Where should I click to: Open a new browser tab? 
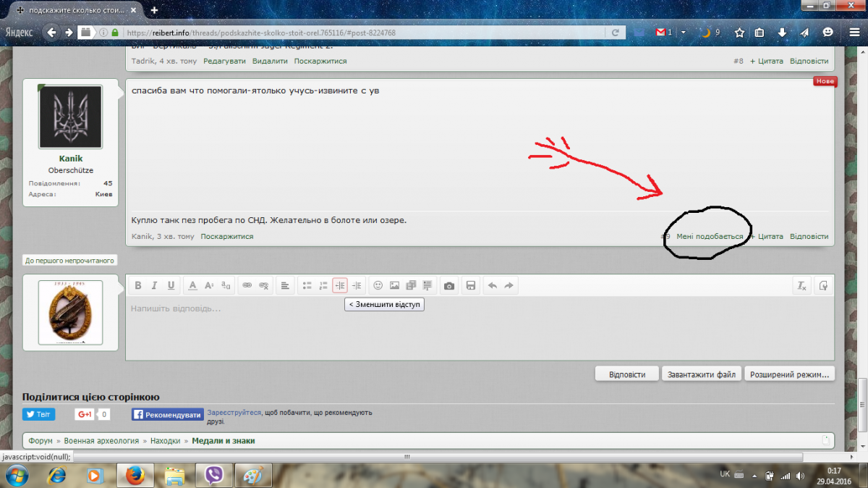coord(154,10)
